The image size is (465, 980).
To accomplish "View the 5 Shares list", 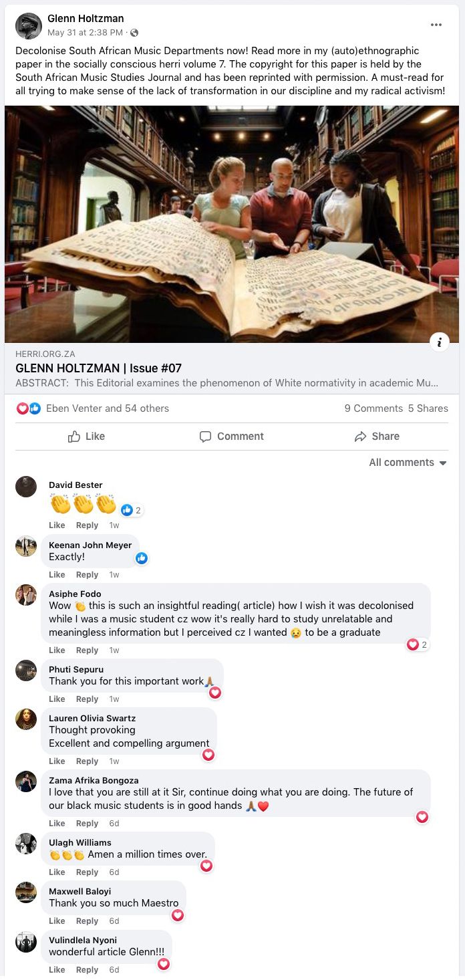I will point(428,408).
